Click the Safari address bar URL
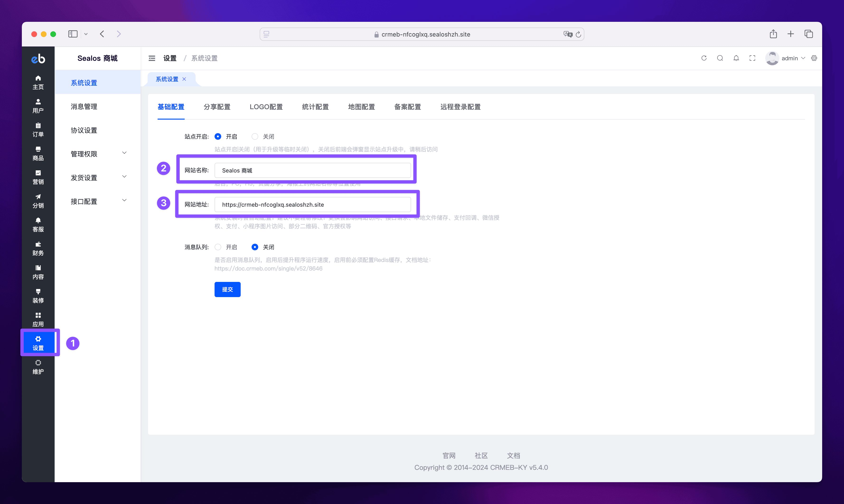This screenshot has height=504, width=844. pos(426,34)
